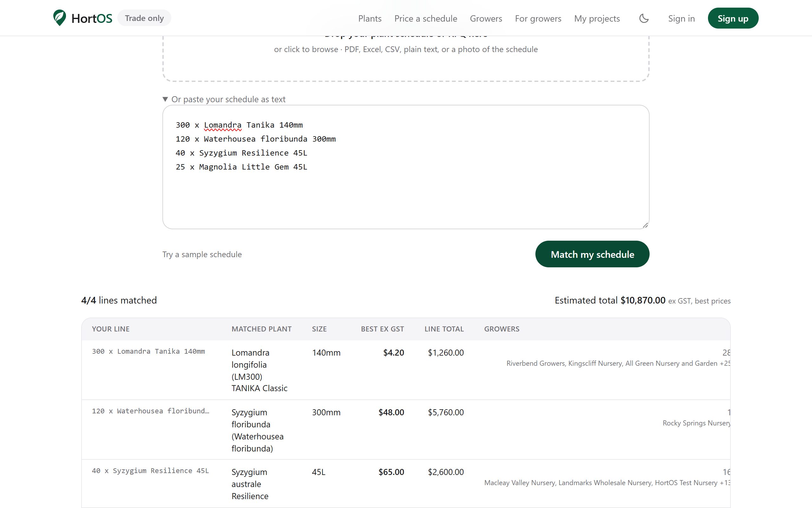Image resolution: width=812 pixels, height=508 pixels.
Task: Click Try a sample schedule link
Action: pos(202,254)
